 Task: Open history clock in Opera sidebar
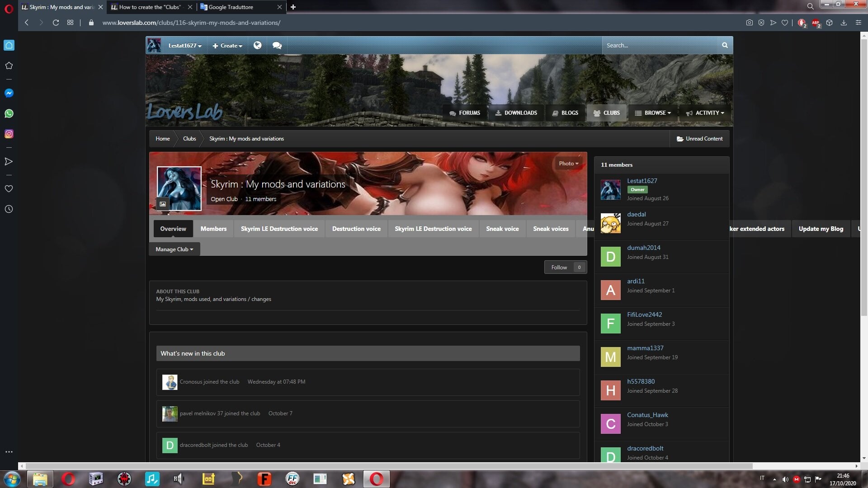click(9, 209)
